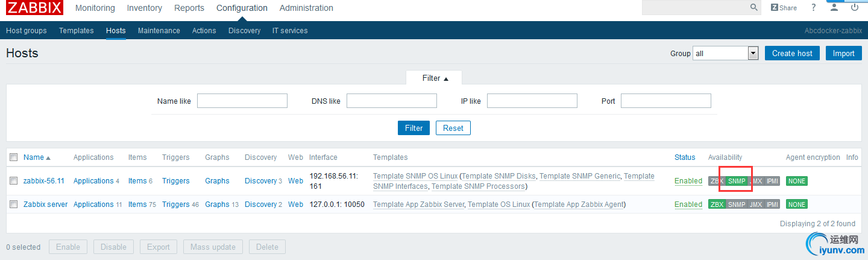Open Discovery for zabbix-56.11
The width and height of the screenshot is (868, 260).
pyautogui.click(x=260, y=181)
